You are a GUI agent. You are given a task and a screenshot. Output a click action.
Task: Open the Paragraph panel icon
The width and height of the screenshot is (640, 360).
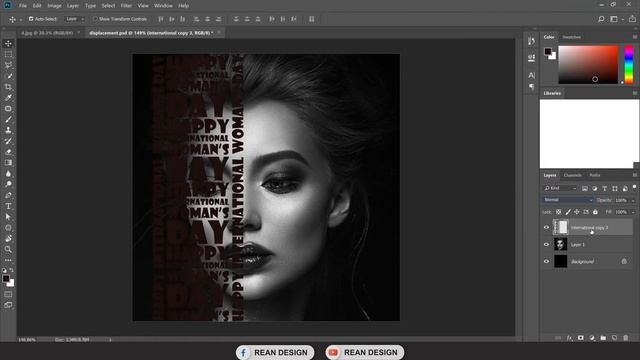point(531,87)
